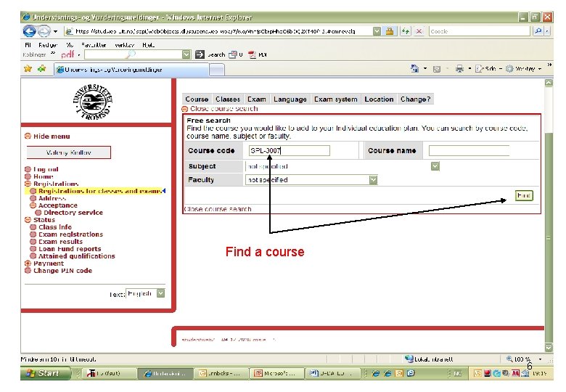This screenshot has height=392, width=566.
Task: Open Address in the side menu
Action: (52, 198)
